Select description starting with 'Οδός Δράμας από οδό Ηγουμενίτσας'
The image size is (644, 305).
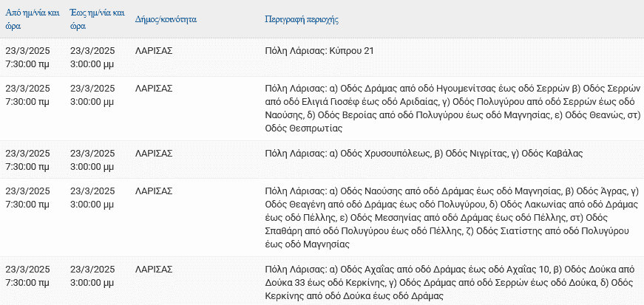point(450,109)
